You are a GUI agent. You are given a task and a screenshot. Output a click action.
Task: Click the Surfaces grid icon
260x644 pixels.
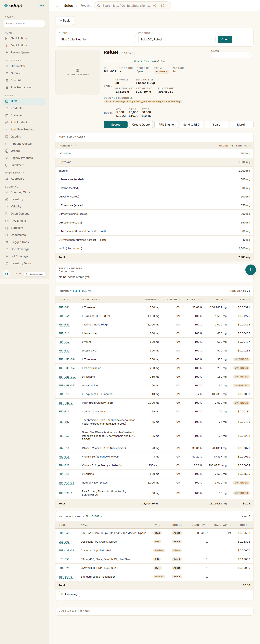(7, 116)
